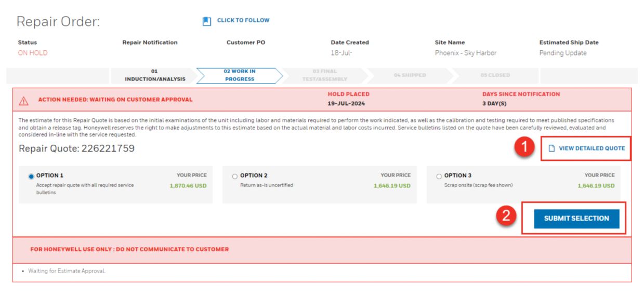Screen dimensions: 644x299
Task: Open step 02 Work In Progress
Action: (x=240, y=75)
